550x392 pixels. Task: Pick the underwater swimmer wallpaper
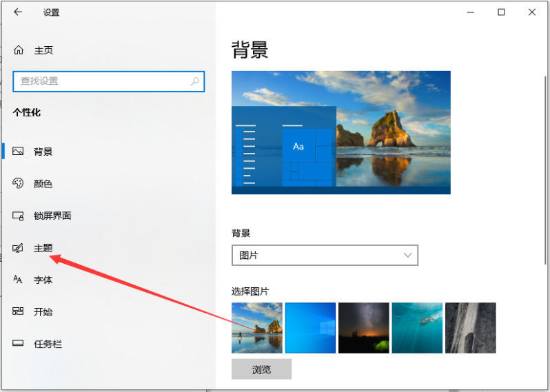[x=417, y=328]
